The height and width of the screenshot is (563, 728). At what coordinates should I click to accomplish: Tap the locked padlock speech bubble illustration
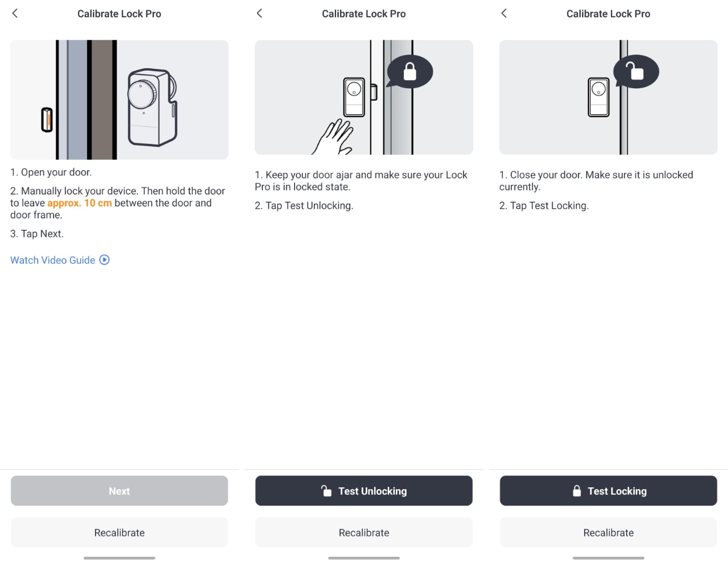click(x=409, y=72)
